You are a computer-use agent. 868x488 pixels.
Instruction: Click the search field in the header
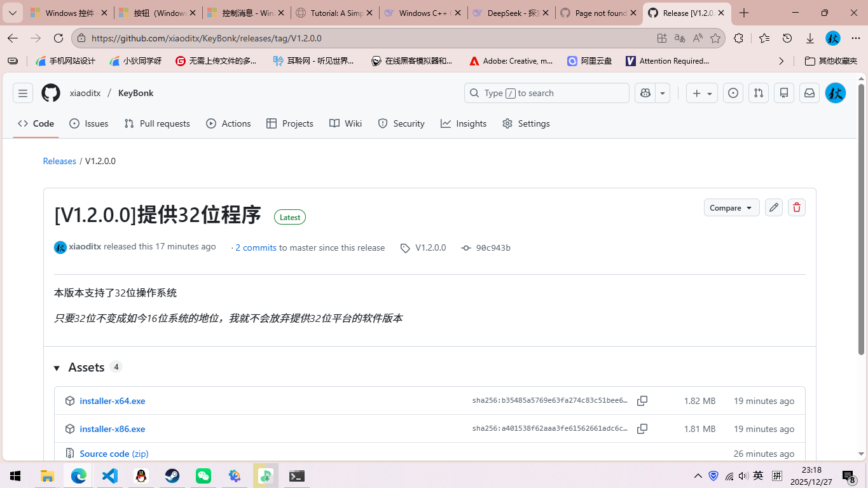pos(546,93)
